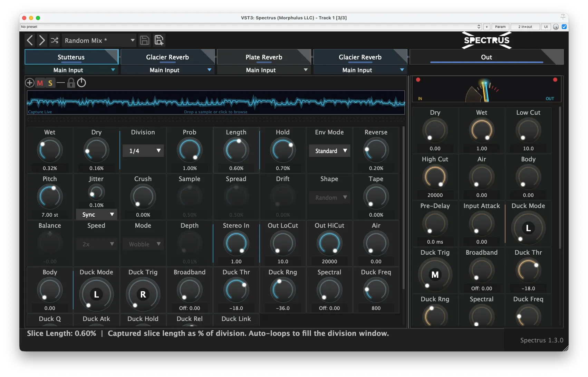
Task: Open the Division 1/4 dropdown
Action: point(143,151)
